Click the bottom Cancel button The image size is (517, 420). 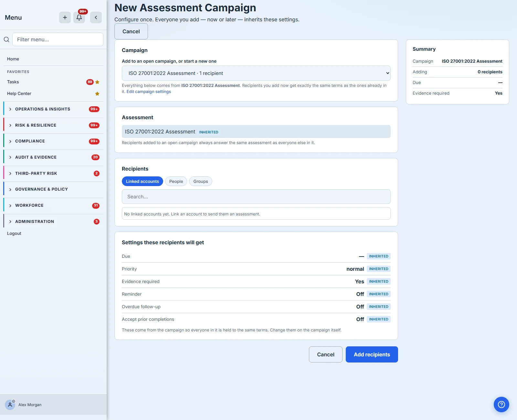coord(326,354)
